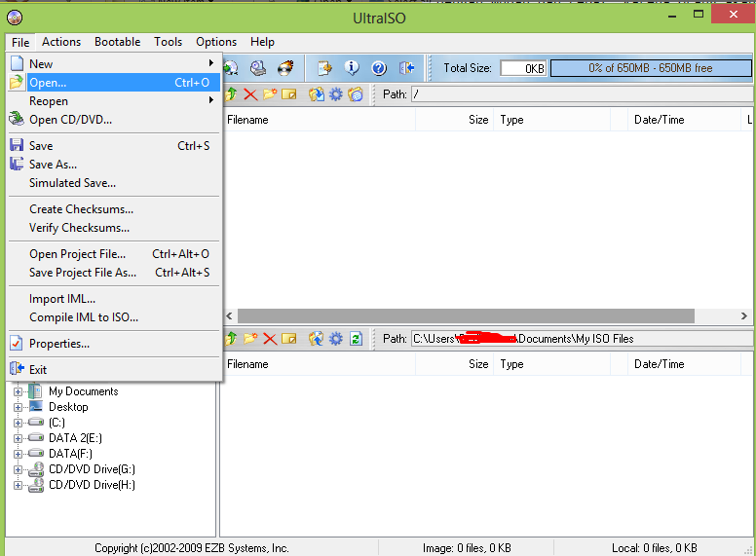Expand the CD/DVD Drive(H:) node
Screen dimensions: 756x556
[x=18, y=485]
